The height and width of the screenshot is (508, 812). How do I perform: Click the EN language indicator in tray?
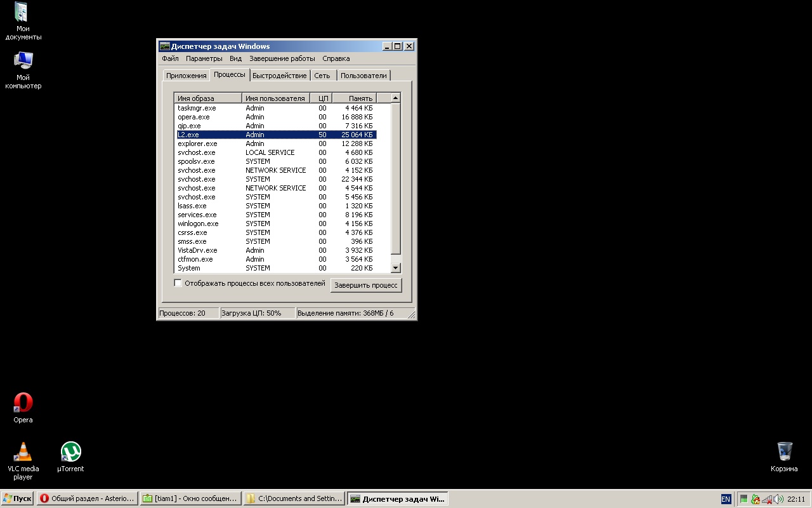726,499
